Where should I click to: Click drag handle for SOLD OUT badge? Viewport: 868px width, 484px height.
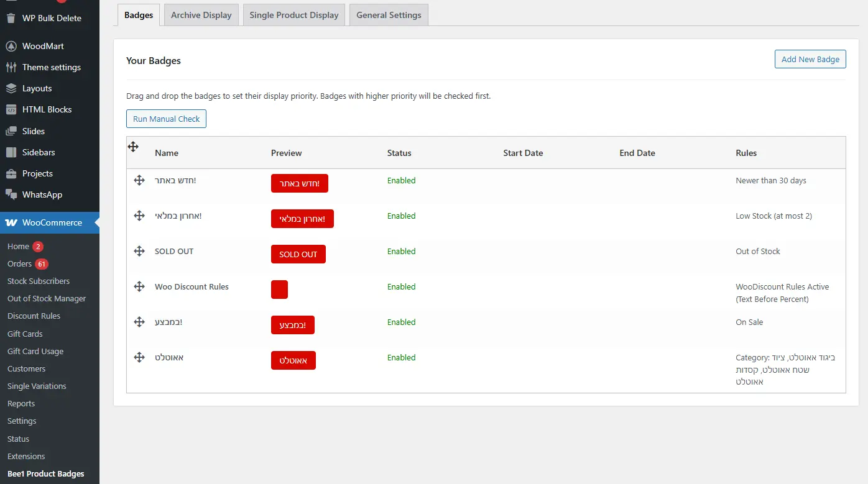point(139,251)
